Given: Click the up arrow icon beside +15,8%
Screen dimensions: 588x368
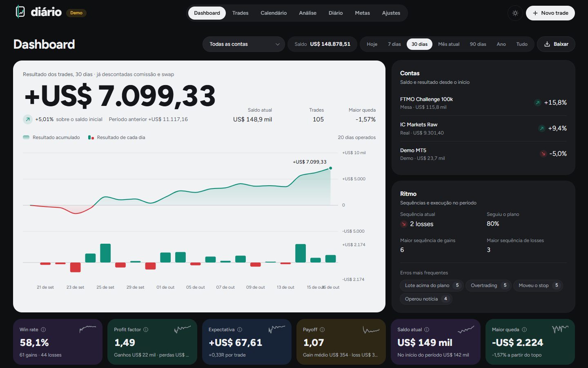Looking at the screenshot, I should (x=538, y=103).
